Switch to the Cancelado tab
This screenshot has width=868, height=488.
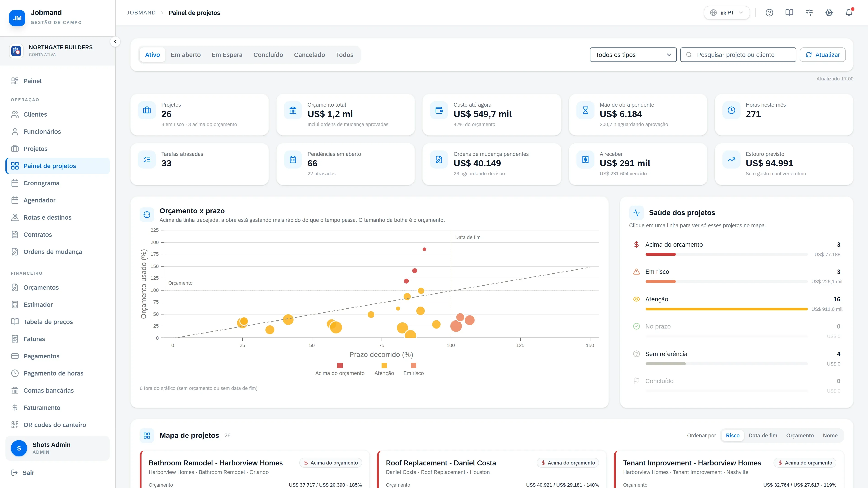coord(309,54)
